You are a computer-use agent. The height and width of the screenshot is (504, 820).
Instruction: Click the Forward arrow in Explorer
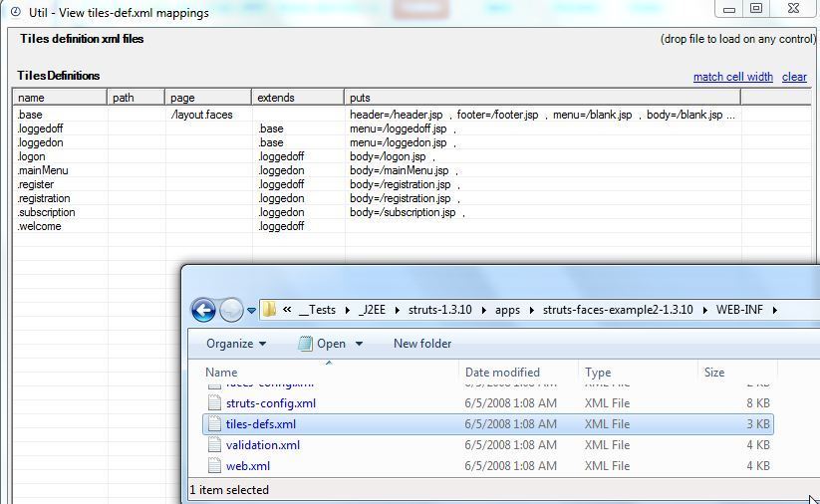(230, 310)
